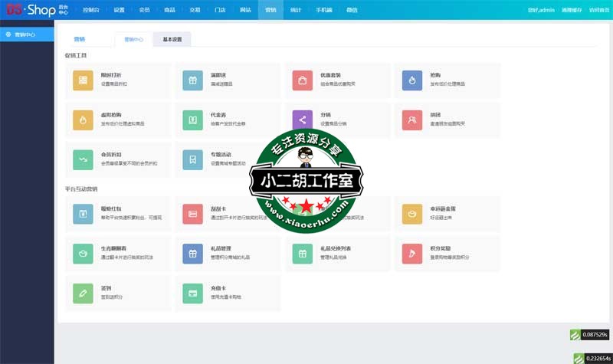Open the 优惠套装 bundle icon
The width and height of the screenshot is (613, 364).
click(303, 80)
